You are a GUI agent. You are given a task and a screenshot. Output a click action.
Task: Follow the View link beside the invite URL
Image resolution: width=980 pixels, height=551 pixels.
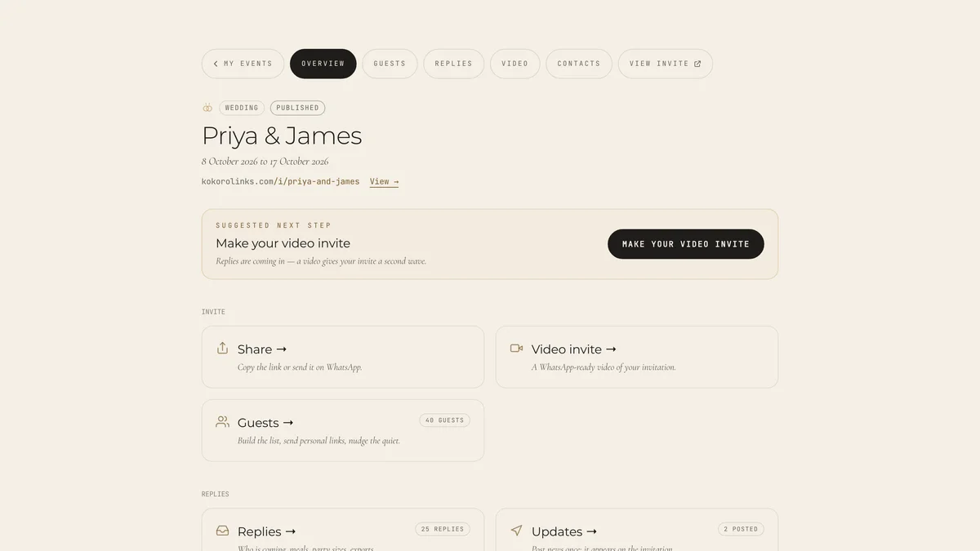tap(384, 182)
